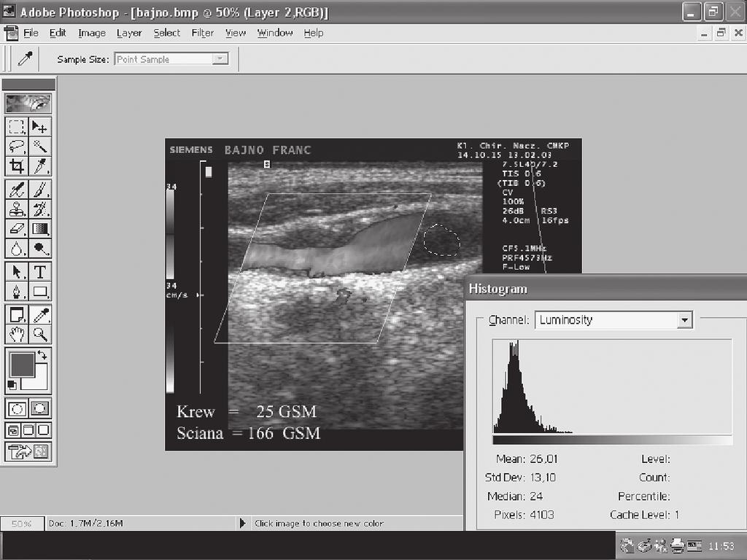Select the Rectangular Marquee tool
747x560 pixels.
point(17,127)
